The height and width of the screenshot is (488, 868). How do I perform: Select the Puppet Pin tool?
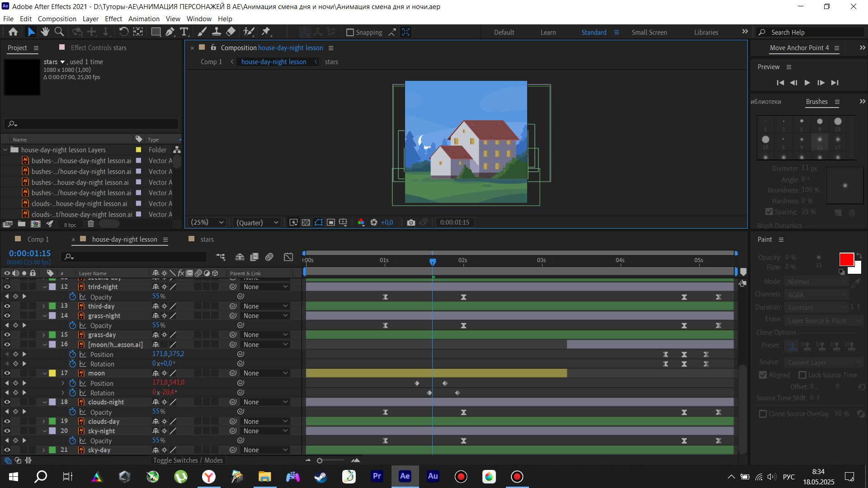point(266,32)
